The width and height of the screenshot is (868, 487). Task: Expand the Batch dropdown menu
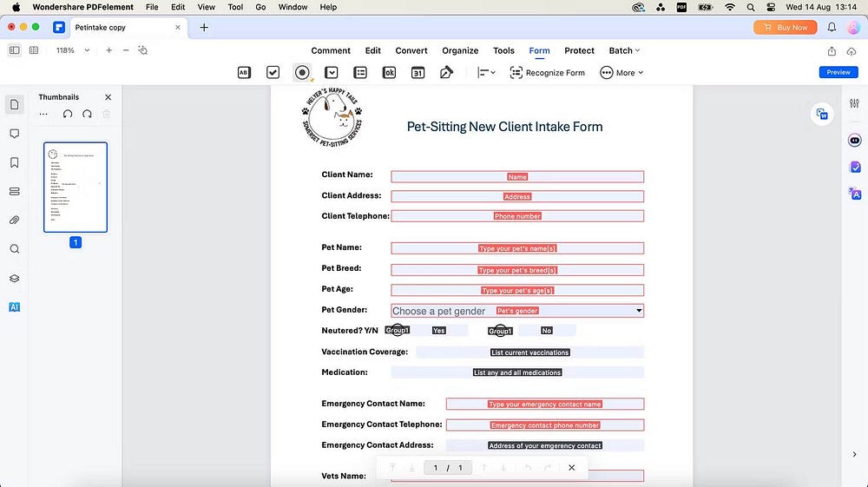tap(624, 50)
